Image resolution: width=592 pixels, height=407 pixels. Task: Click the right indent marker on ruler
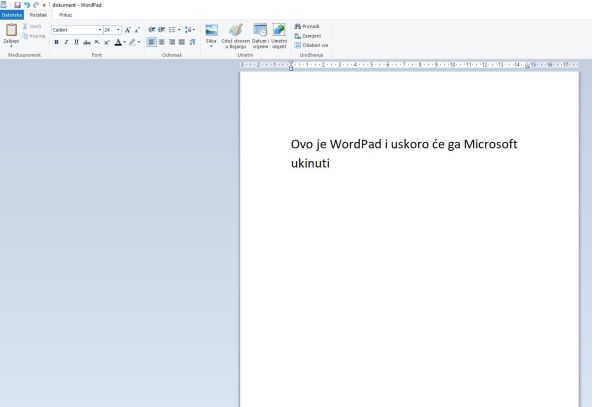(x=527, y=66)
